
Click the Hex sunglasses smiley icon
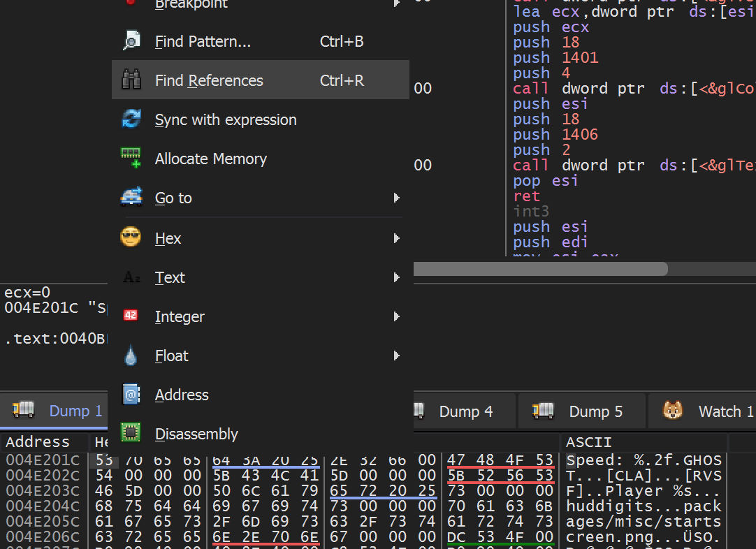[x=131, y=237]
